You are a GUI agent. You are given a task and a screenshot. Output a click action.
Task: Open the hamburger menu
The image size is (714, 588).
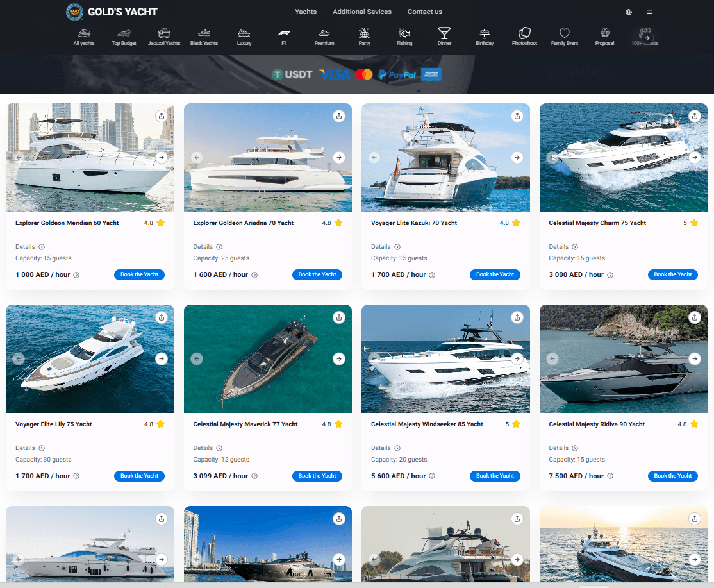(x=649, y=12)
